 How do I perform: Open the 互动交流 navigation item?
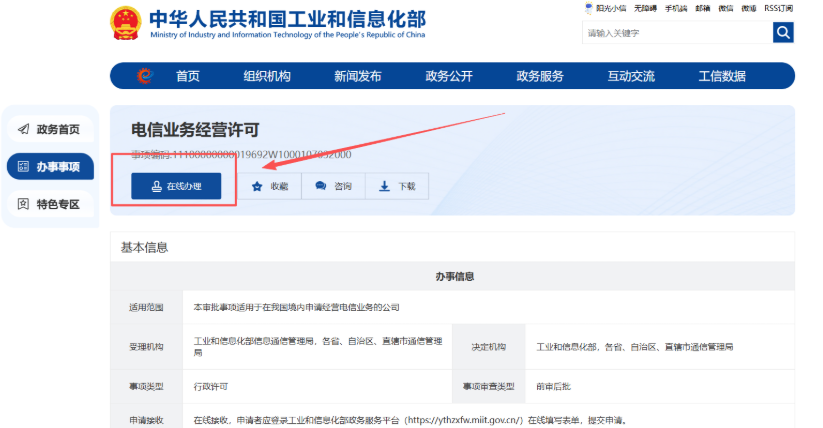pos(631,76)
